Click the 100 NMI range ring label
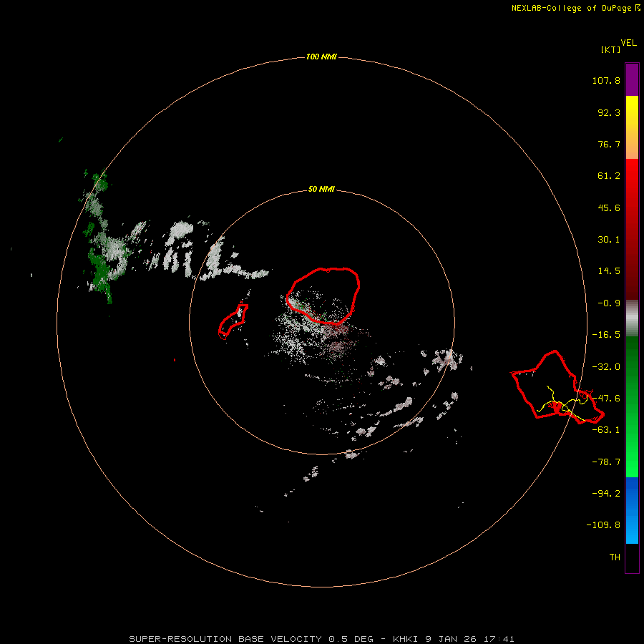 321,57
